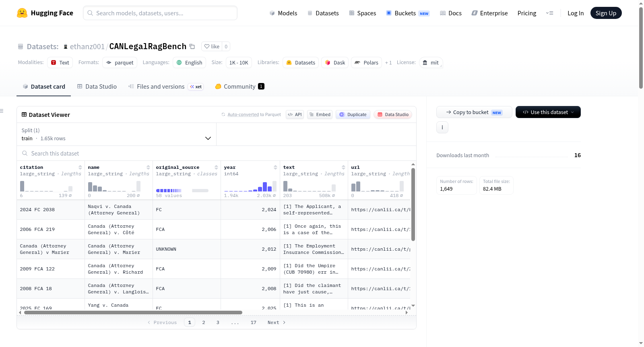Open the three-dot more options menu
Image resolution: width=644 pixels, height=347 pixels.
442,127
